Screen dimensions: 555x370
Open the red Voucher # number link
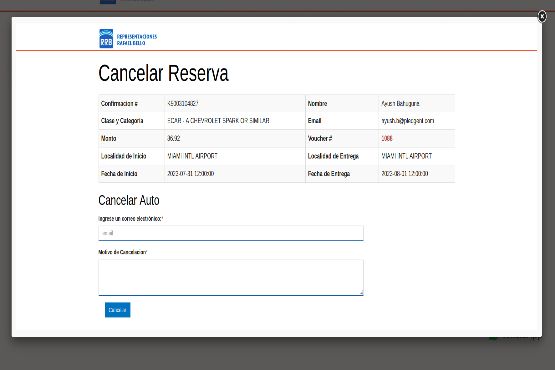coord(387,138)
